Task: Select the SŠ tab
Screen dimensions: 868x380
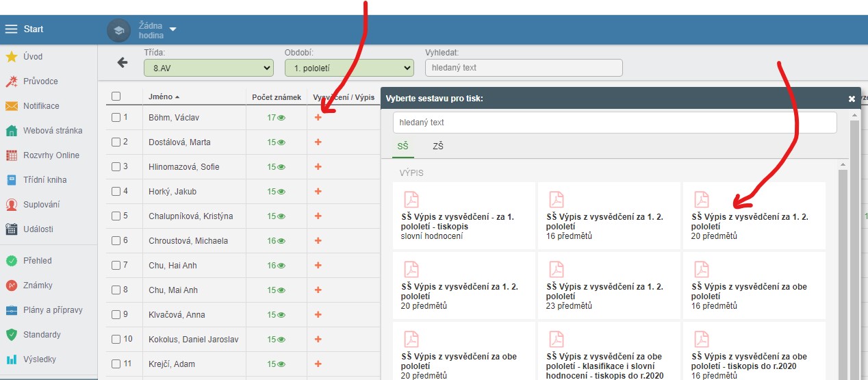Action: [x=403, y=146]
